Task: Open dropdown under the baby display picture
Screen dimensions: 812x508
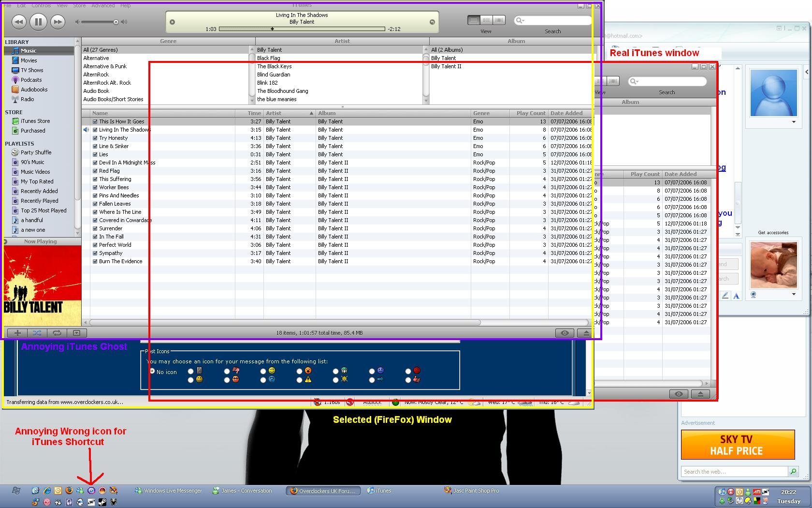Action: coord(794,294)
